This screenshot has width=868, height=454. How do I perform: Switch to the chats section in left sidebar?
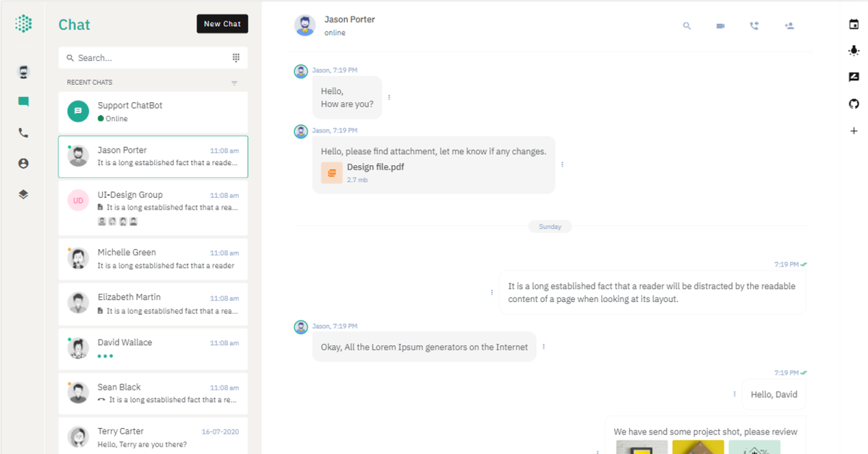[22, 101]
